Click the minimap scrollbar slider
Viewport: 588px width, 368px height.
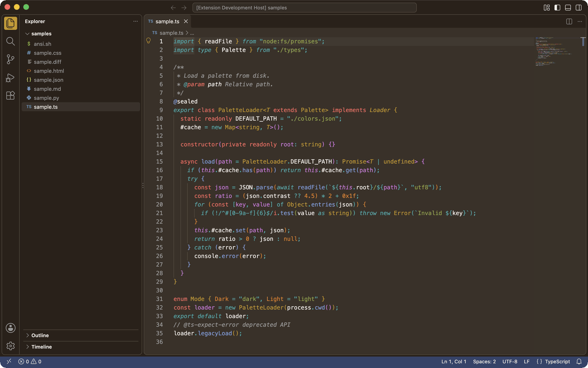[x=583, y=41]
